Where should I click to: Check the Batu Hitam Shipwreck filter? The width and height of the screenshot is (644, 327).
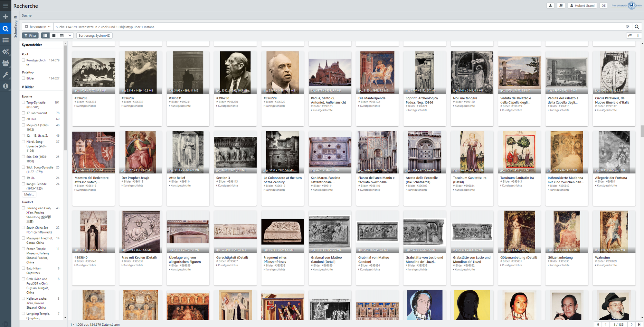point(24,268)
